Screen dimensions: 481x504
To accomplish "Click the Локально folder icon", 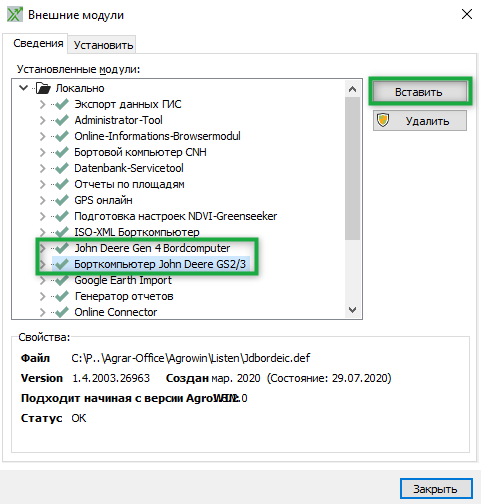I will [43, 88].
